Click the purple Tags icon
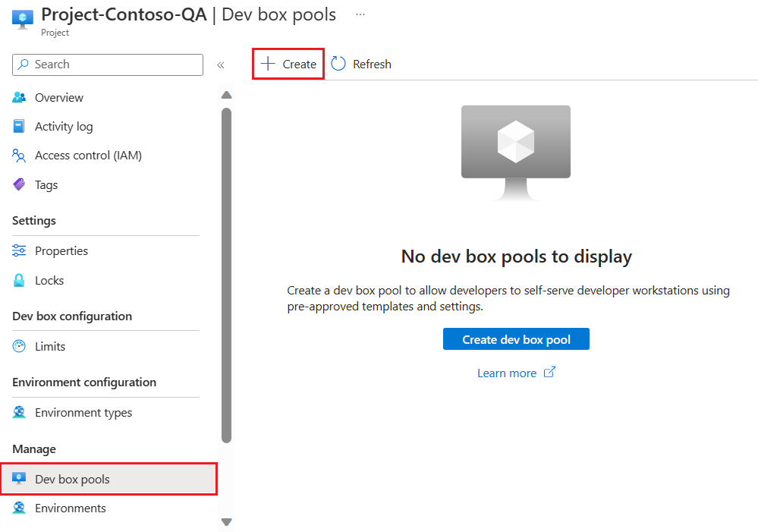The height and width of the screenshot is (532, 758). click(x=19, y=184)
